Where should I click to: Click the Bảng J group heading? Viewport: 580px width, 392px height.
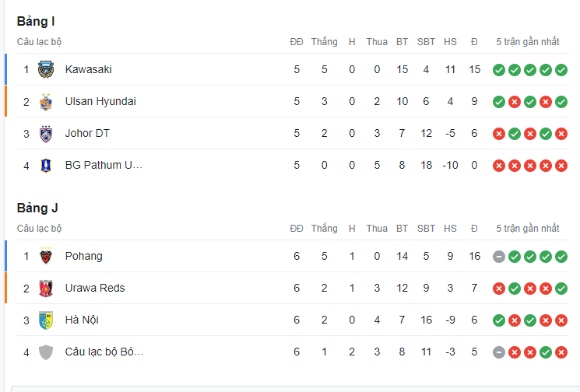(37, 208)
